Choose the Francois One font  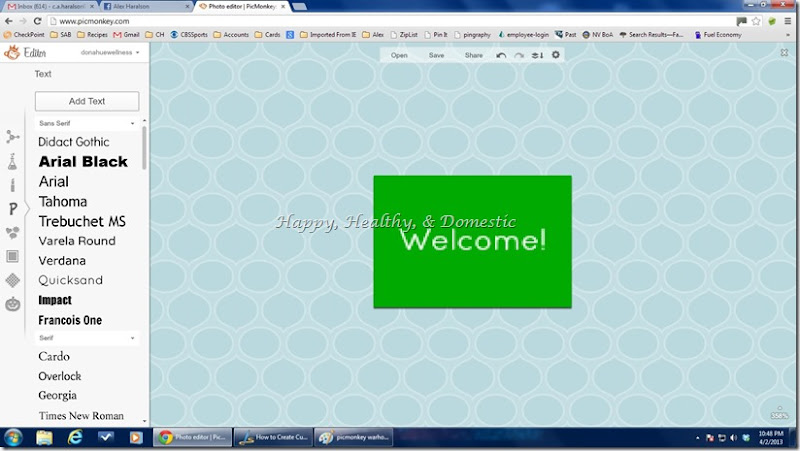coord(70,320)
